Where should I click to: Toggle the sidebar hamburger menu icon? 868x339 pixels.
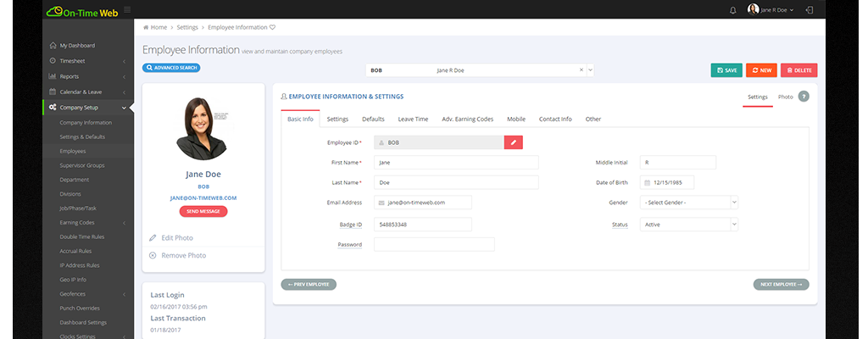pyautogui.click(x=127, y=9)
